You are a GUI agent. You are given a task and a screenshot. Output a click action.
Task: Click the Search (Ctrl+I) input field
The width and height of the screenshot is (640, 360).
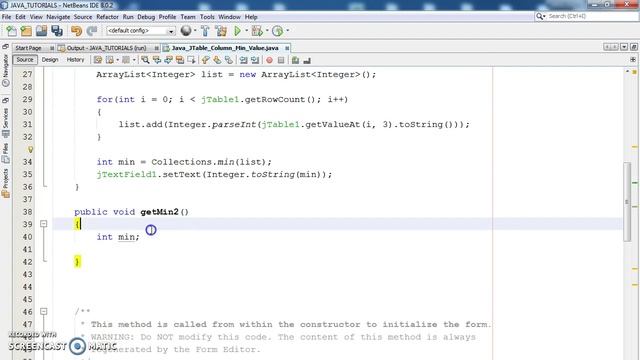pyautogui.click(x=592, y=16)
